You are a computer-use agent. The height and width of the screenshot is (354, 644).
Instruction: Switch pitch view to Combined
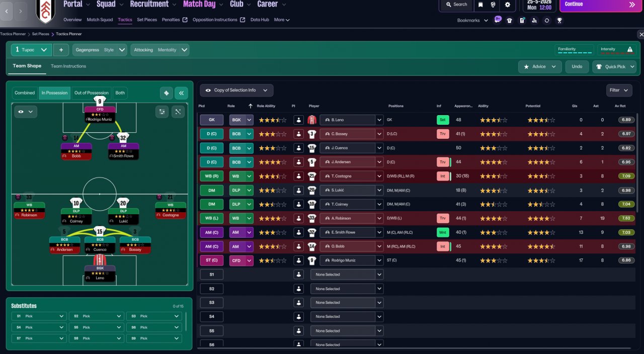[x=25, y=93]
